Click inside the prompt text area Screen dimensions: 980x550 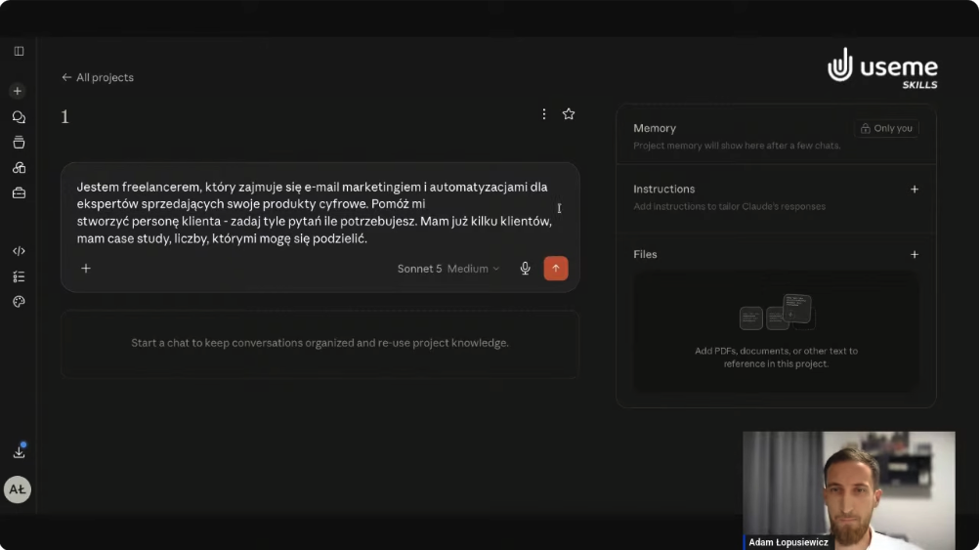pos(315,213)
